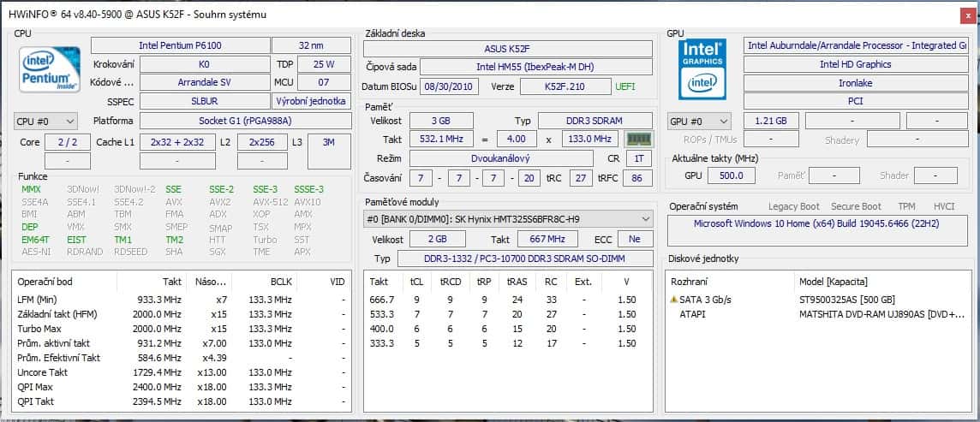The height and width of the screenshot is (422, 980).
Task: Click the Secure Boot label
Action: 857,206
